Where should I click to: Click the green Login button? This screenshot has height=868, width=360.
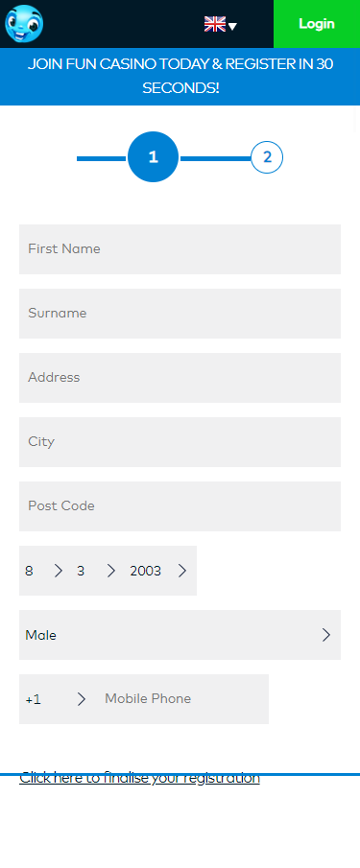click(317, 24)
